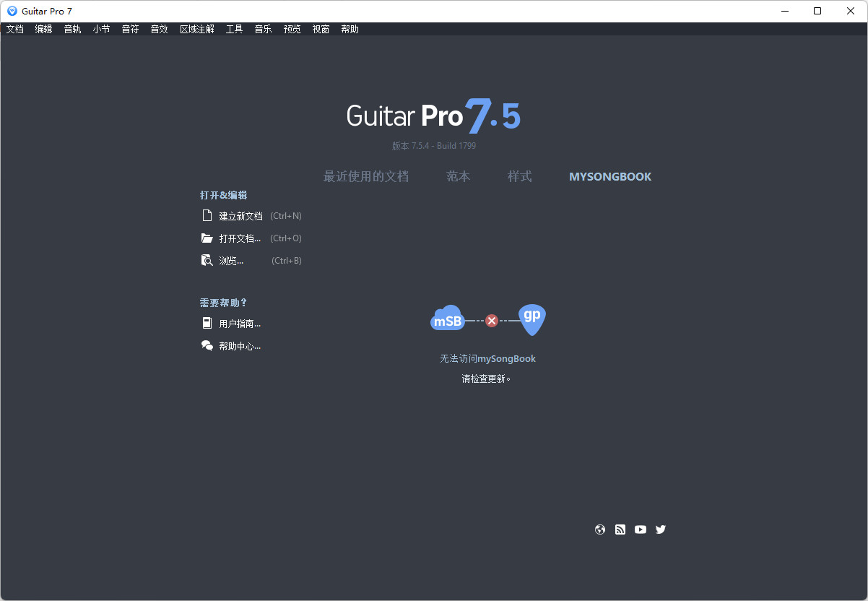Open the RSS feed icon
868x601 pixels.
pos(620,529)
